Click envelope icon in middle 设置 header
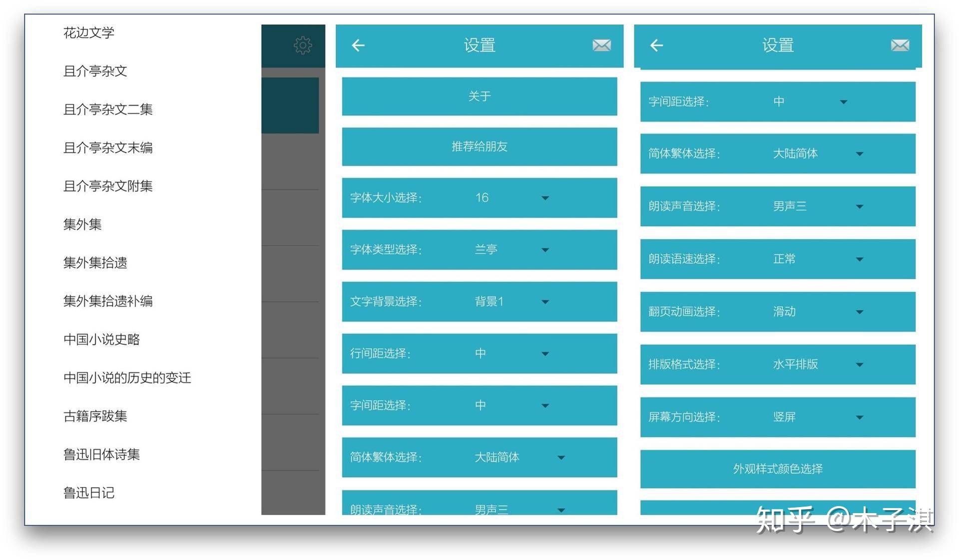Image resolution: width=959 pixels, height=560 pixels. [x=601, y=45]
